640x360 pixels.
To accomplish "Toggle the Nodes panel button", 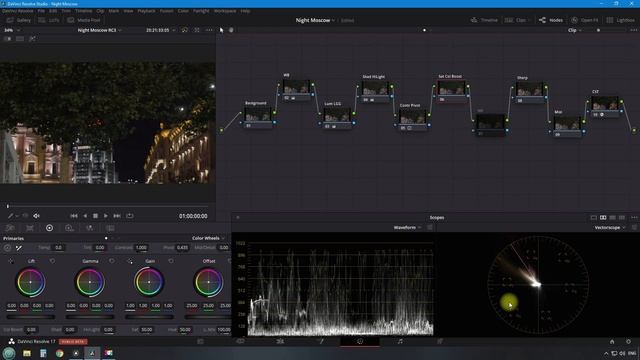I will (x=551, y=20).
